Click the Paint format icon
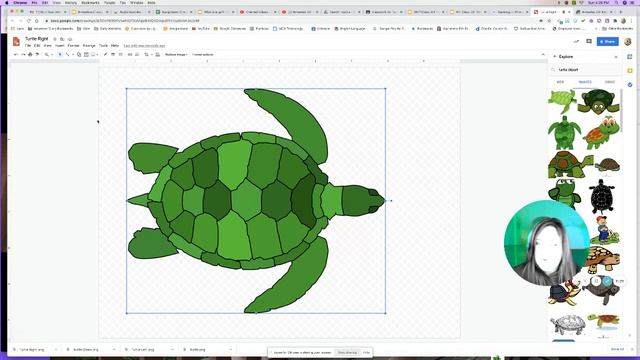The height and width of the screenshot is (360, 640). pos(37,54)
